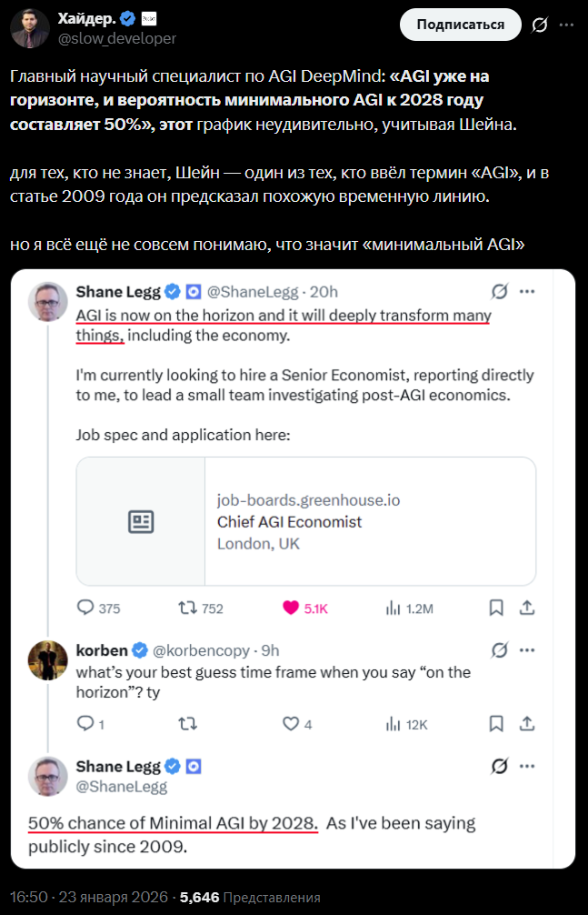Image resolution: width=588 pixels, height=915 pixels.
Task: Open the @slow_developer handle link
Action: click(x=117, y=38)
